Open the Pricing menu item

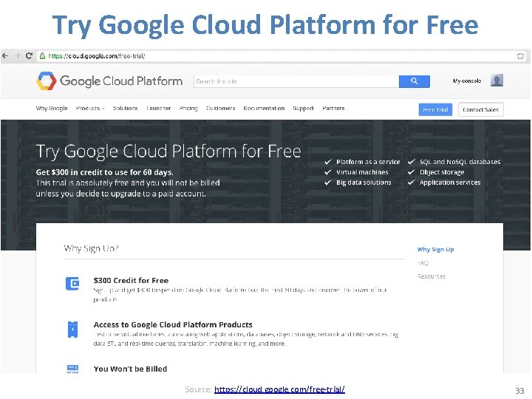pyautogui.click(x=188, y=108)
